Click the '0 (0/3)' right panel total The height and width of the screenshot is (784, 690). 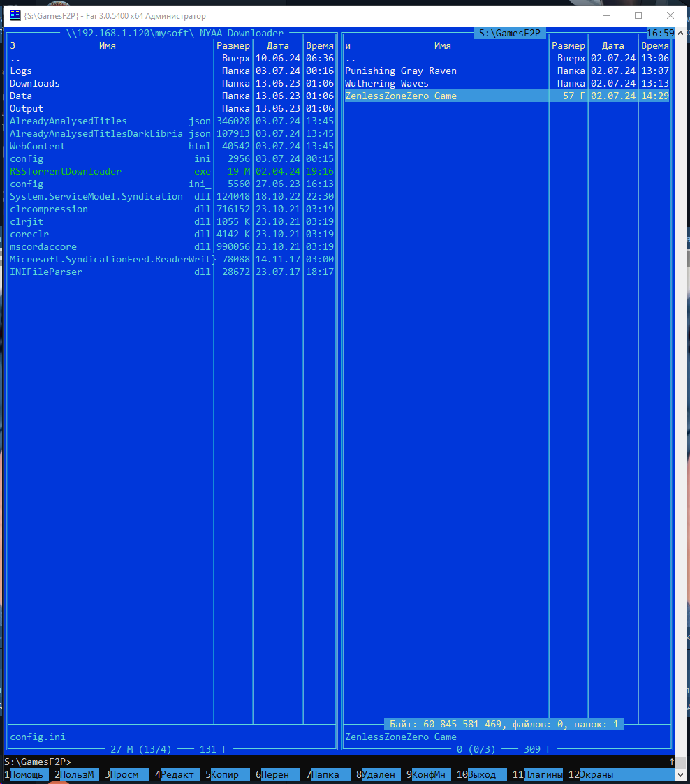click(x=476, y=750)
